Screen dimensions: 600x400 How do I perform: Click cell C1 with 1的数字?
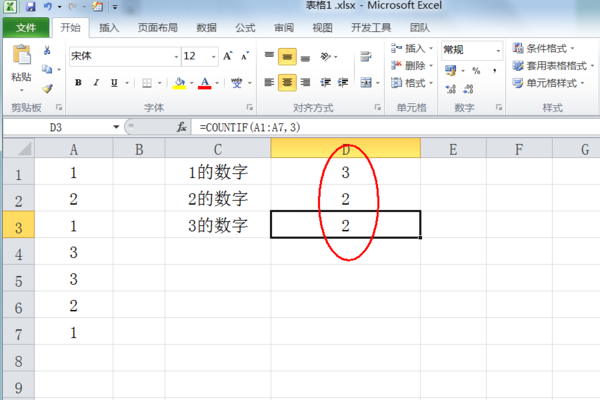218,172
